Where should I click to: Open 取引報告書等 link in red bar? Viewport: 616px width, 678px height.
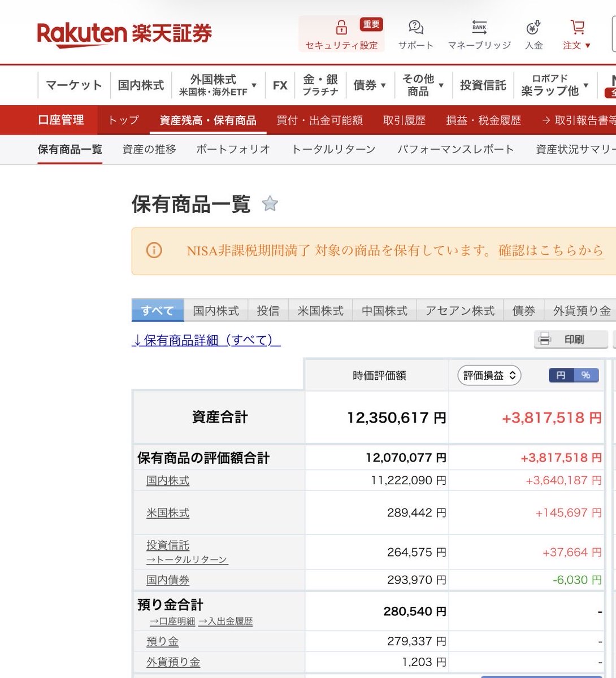pyautogui.click(x=578, y=120)
